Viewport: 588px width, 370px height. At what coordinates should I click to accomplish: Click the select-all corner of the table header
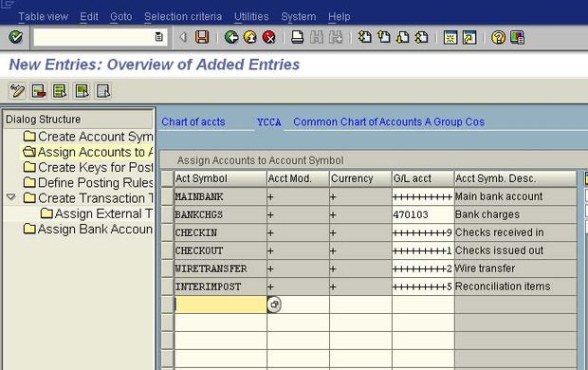[167, 178]
